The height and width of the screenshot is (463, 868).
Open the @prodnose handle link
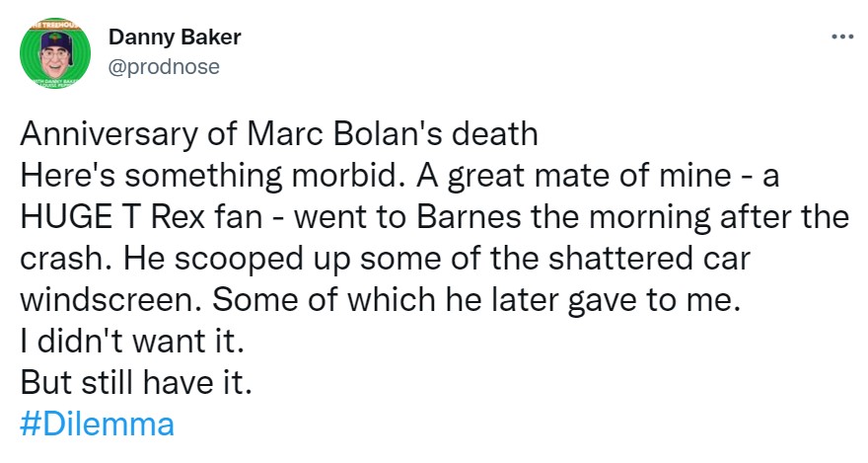pyautogui.click(x=164, y=66)
